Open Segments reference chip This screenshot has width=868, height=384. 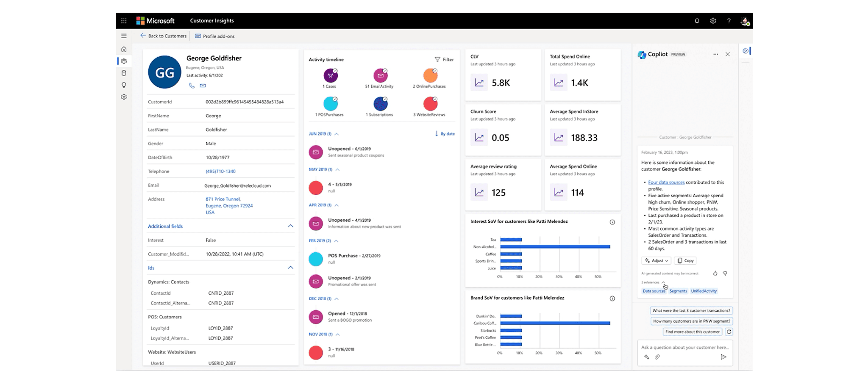[678, 291]
